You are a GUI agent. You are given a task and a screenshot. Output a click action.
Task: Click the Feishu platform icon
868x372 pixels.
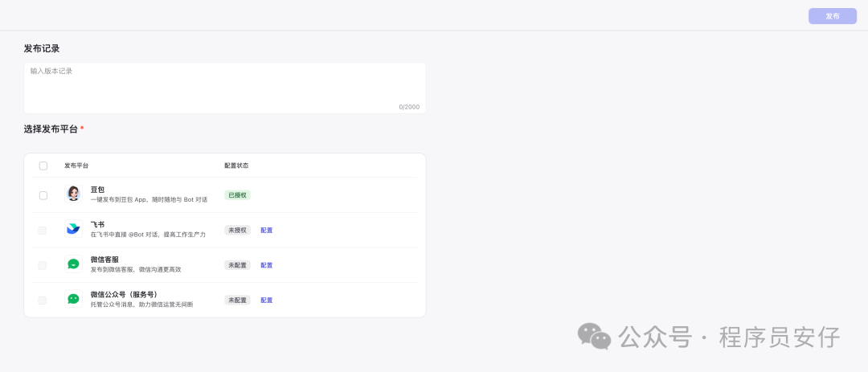coord(73,229)
